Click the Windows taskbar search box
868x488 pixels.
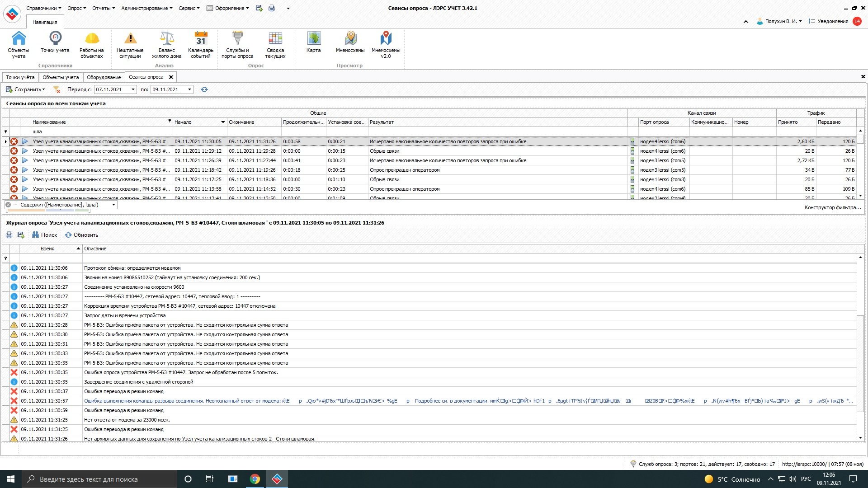point(99,479)
